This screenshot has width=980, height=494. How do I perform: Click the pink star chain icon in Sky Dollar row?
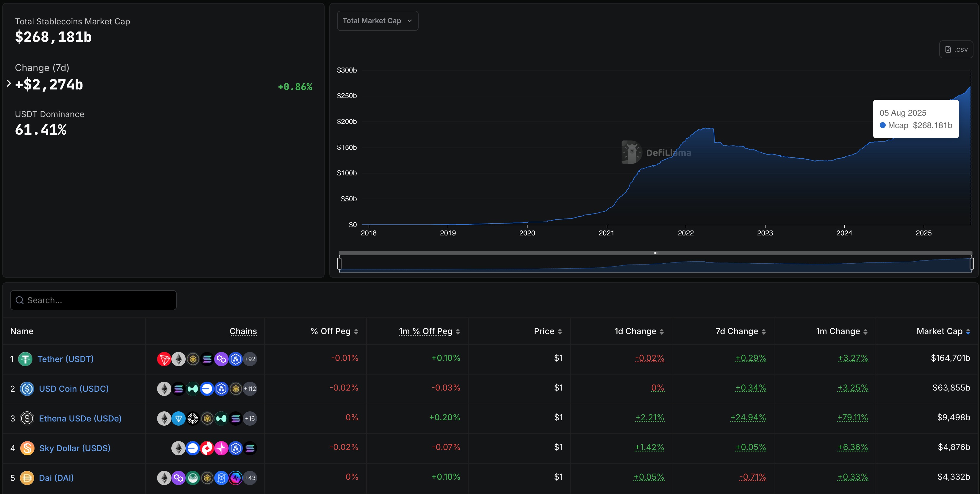(x=221, y=448)
